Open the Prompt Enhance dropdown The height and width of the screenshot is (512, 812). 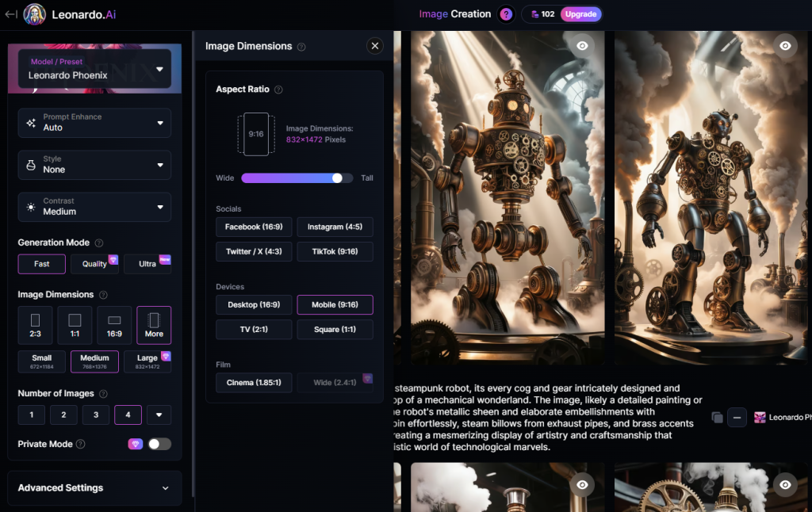click(x=94, y=123)
